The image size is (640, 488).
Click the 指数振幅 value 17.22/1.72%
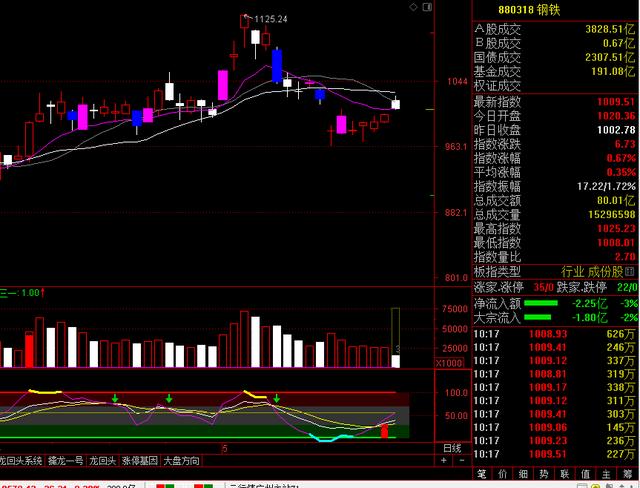pyautogui.click(x=607, y=186)
